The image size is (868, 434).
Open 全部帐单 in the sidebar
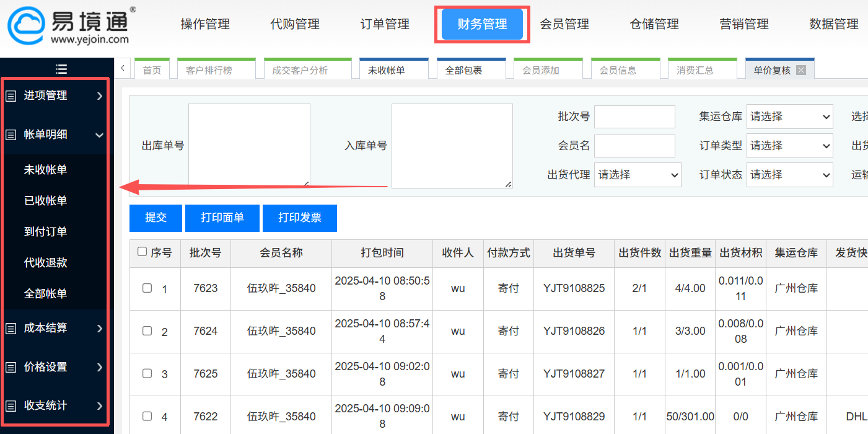coord(45,294)
